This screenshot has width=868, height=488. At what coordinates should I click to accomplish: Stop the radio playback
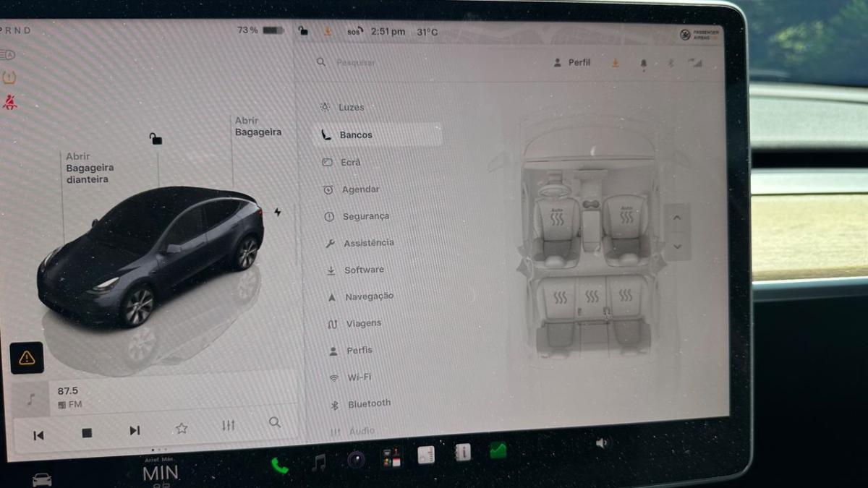pyautogui.click(x=87, y=433)
